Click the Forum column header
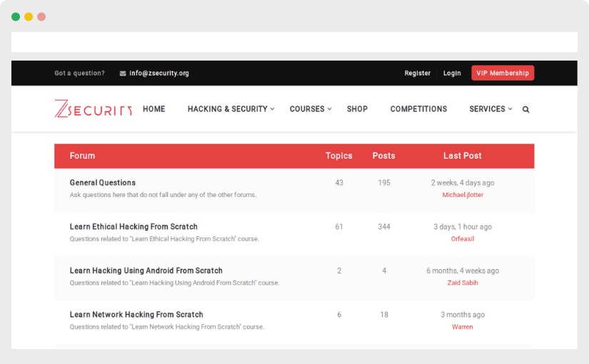The height and width of the screenshot is (364, 589). coord(82,156)
